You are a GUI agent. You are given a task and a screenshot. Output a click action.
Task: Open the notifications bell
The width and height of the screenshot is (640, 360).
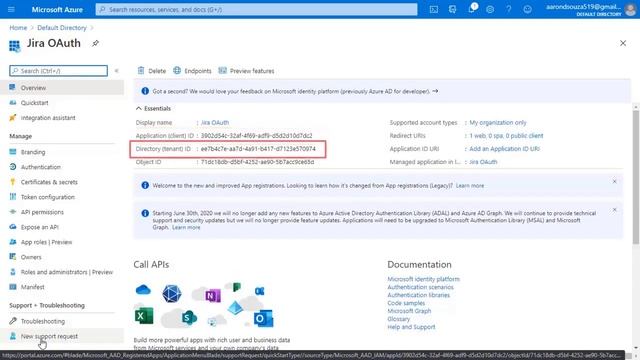click(x=471, y=9)
